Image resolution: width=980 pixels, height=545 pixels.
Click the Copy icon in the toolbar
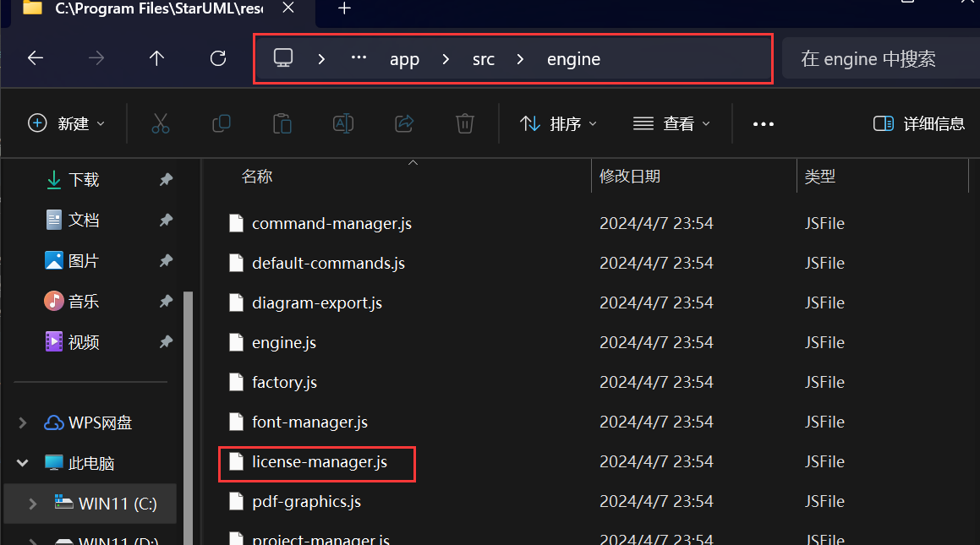coord(222,123)
